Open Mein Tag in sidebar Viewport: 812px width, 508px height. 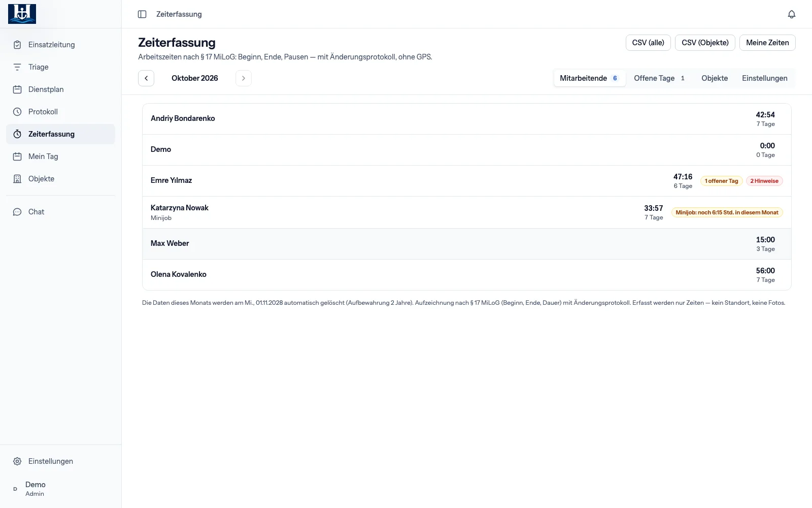click(60, 156)
